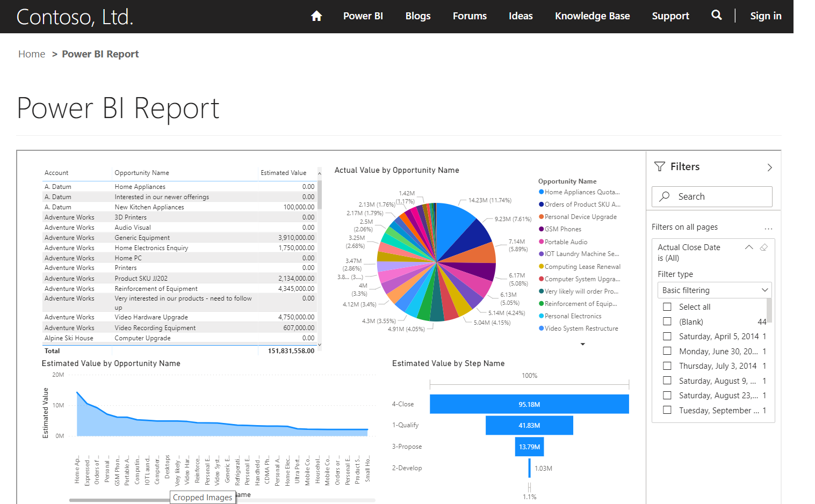Tick Saturday, August 23 checkbox
The image size is (815, 504).
click(667, 396)
